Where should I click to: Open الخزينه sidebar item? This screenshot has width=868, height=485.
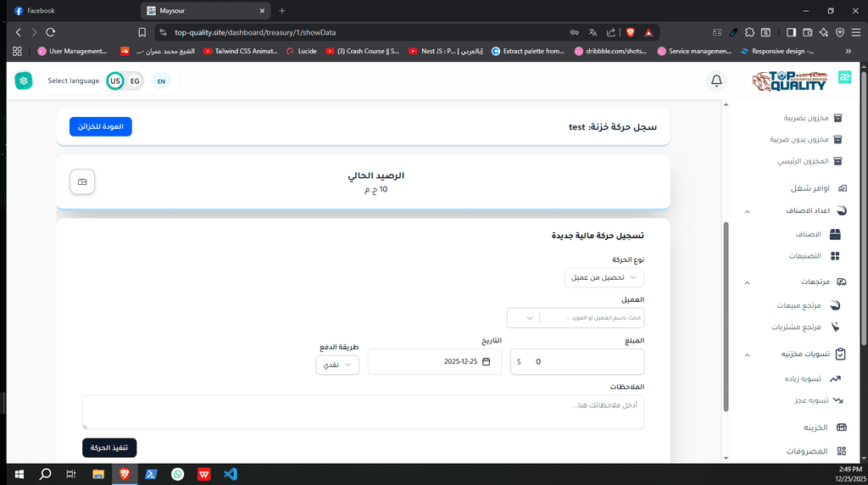[x=824, y=427]
